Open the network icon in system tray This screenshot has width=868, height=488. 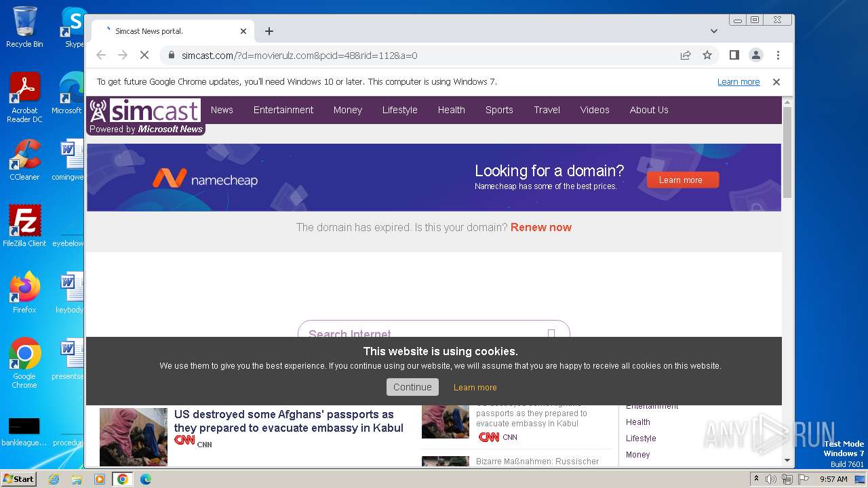click(x=787, y=479)
